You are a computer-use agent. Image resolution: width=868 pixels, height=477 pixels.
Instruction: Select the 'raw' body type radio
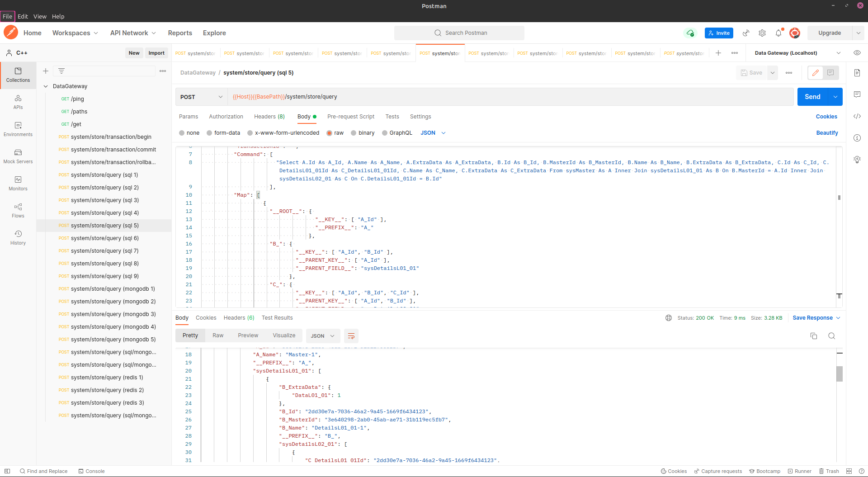(x=329, y=133)
